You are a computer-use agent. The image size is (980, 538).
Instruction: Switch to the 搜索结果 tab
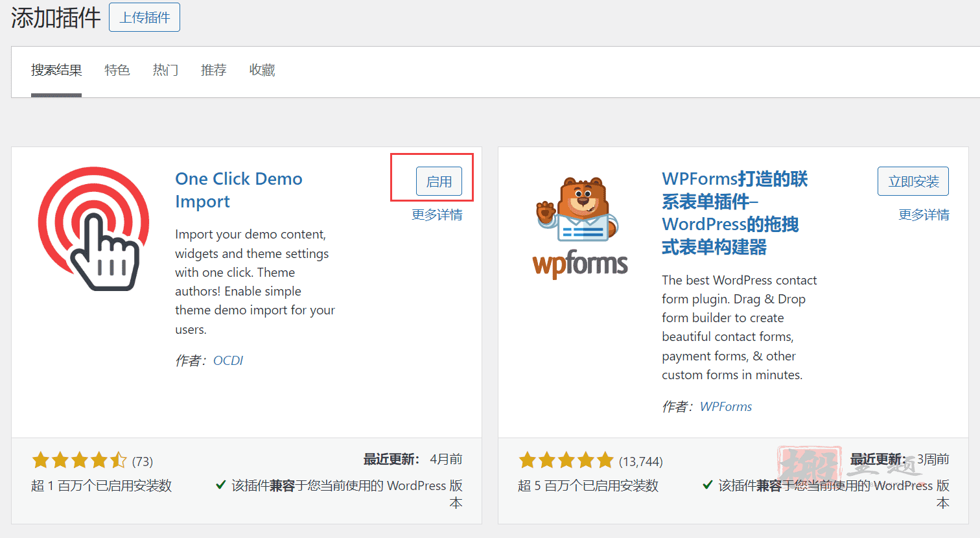pyautogui.click(x=56, y=70)
